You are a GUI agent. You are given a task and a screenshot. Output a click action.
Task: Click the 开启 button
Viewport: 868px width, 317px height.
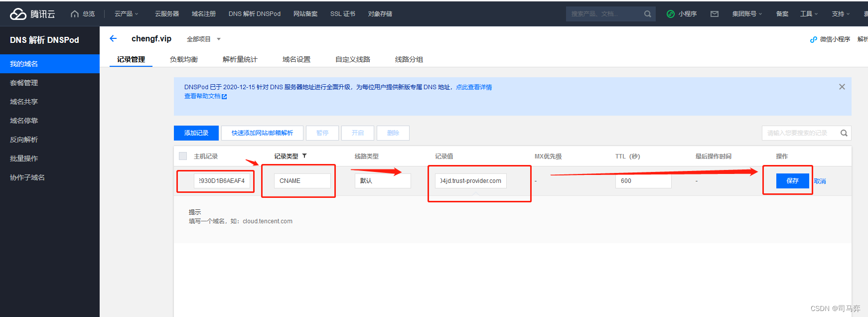(x=358, y=133)
